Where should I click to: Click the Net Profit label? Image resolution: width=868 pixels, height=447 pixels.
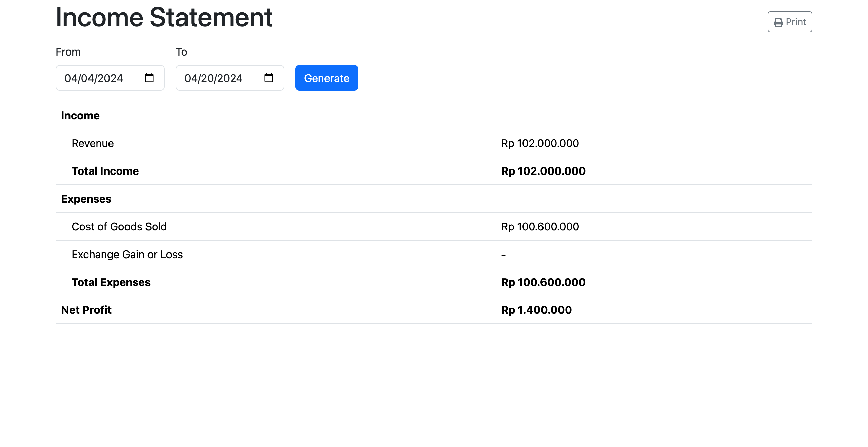[x=86, y=310]
